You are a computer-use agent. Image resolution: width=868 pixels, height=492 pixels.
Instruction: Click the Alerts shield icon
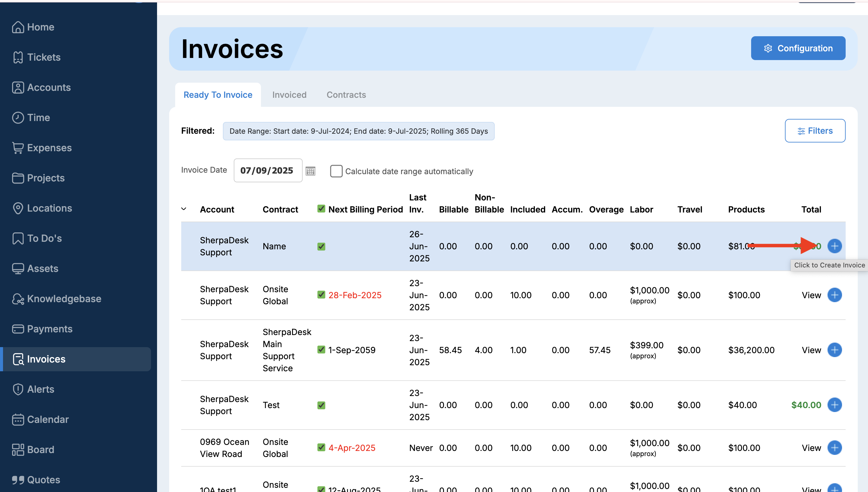pos(18,389)
